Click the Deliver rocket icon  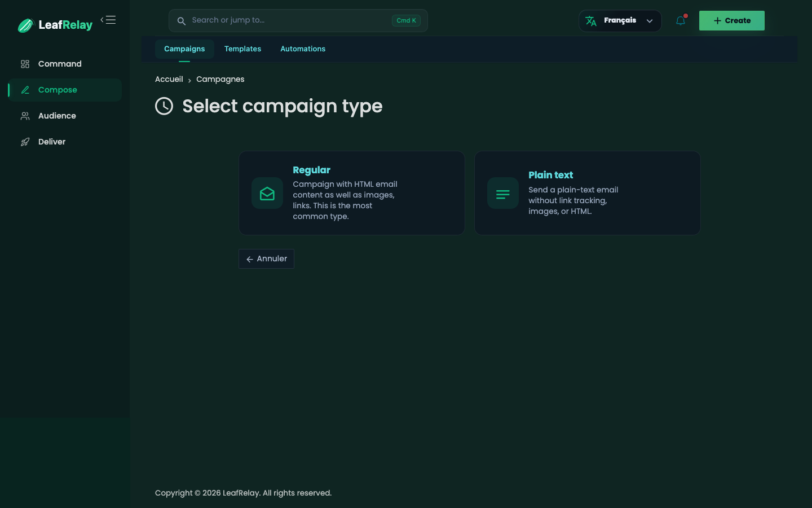click(25, 142)
